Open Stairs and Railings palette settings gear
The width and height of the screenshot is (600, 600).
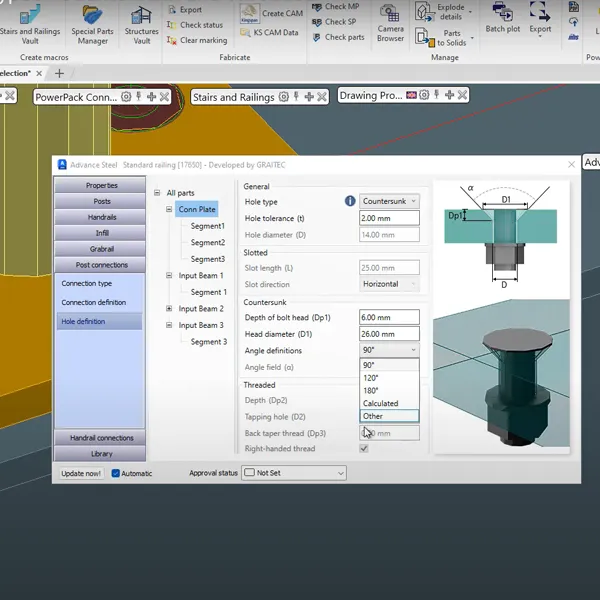tap(284, 97)
